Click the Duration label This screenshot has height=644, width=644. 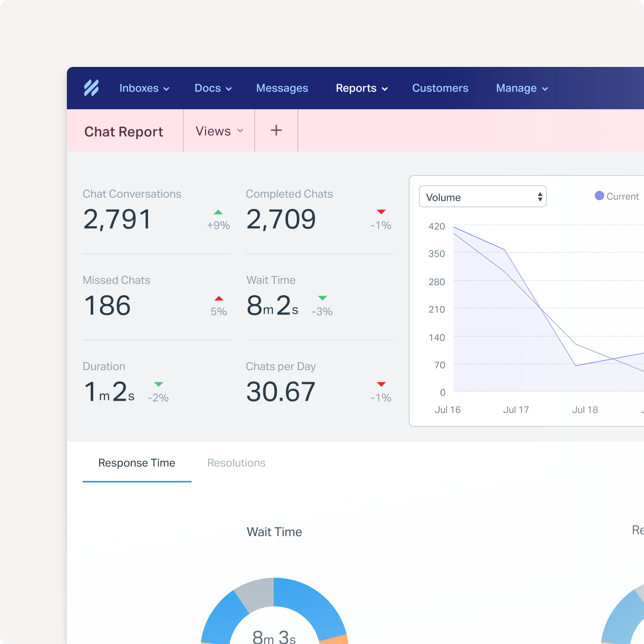(104, 366)
